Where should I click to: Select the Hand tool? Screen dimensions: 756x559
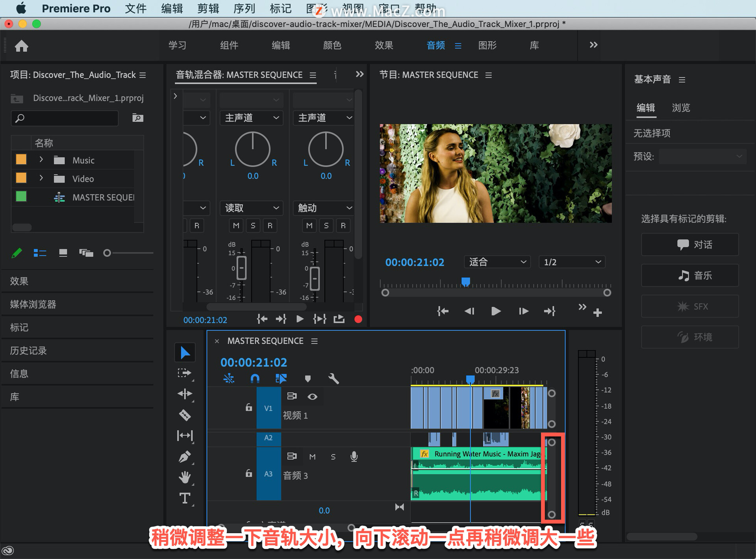click(185, 477)
